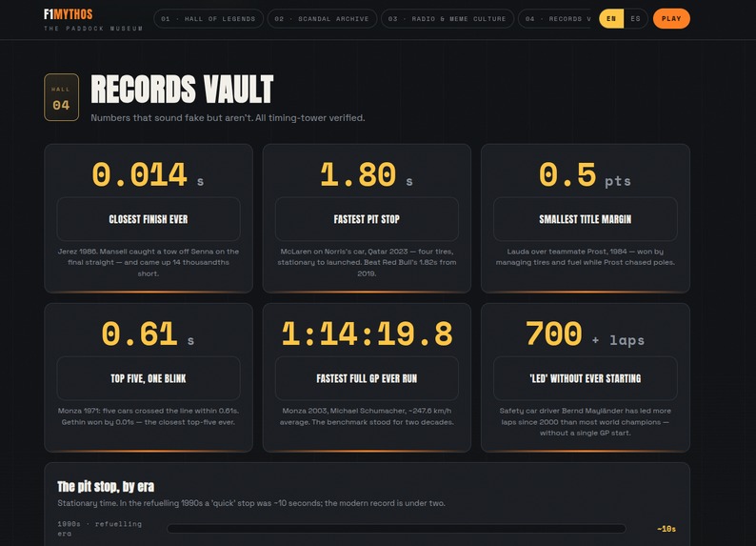The width and height of the screenshot is (756, 546).
Task: Click the Hall 04 badge
Action: 61,97
